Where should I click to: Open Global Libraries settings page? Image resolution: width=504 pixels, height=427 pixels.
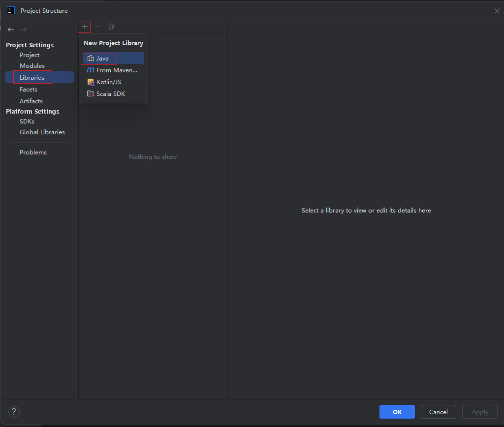(42, 132)
